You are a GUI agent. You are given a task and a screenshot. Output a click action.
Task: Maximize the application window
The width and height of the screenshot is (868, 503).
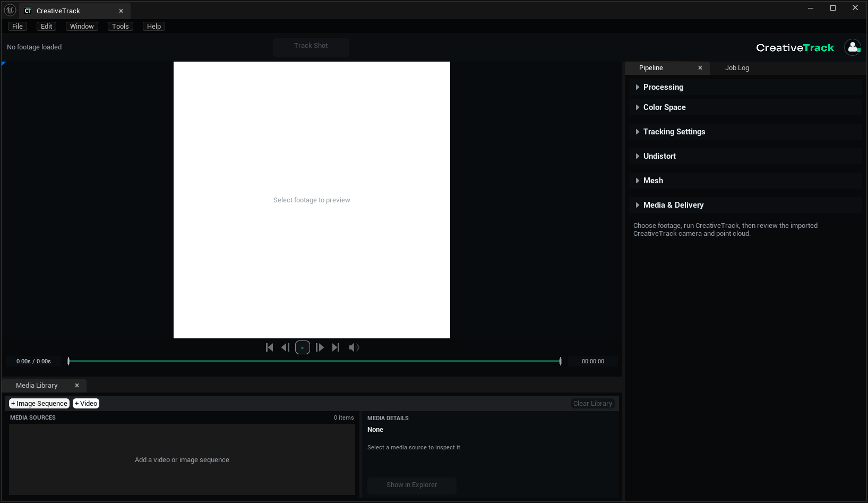point(833,8)
